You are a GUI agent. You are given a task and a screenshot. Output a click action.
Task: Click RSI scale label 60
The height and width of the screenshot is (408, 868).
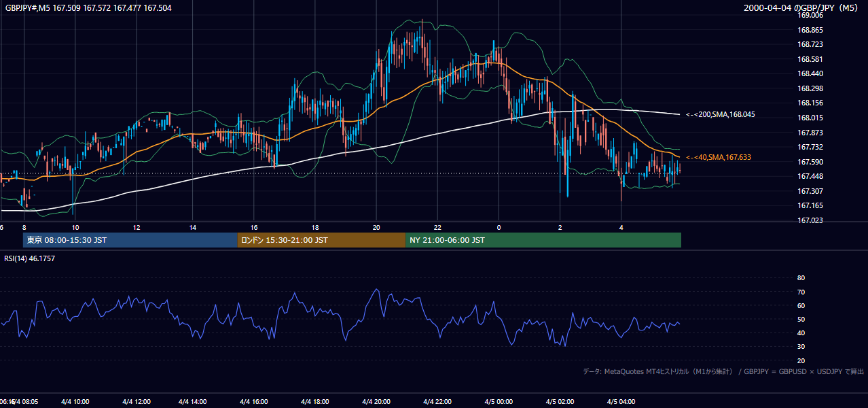point(801,305)
